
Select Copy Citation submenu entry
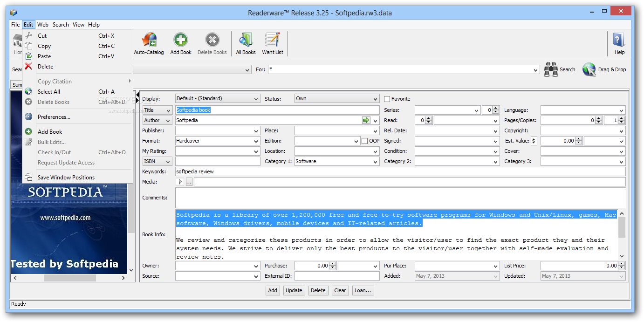pos(77,81)
